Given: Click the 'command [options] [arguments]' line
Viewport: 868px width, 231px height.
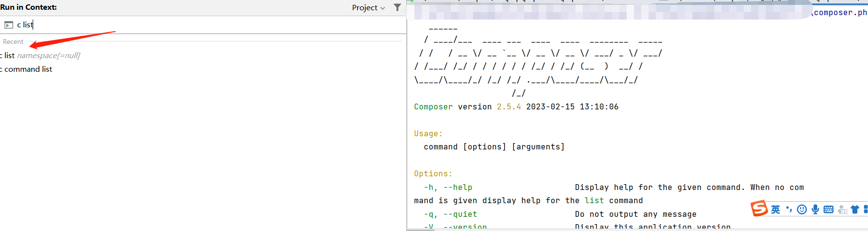Looking at the screenshot, I should pyautogui.click(x=494, y=147).
